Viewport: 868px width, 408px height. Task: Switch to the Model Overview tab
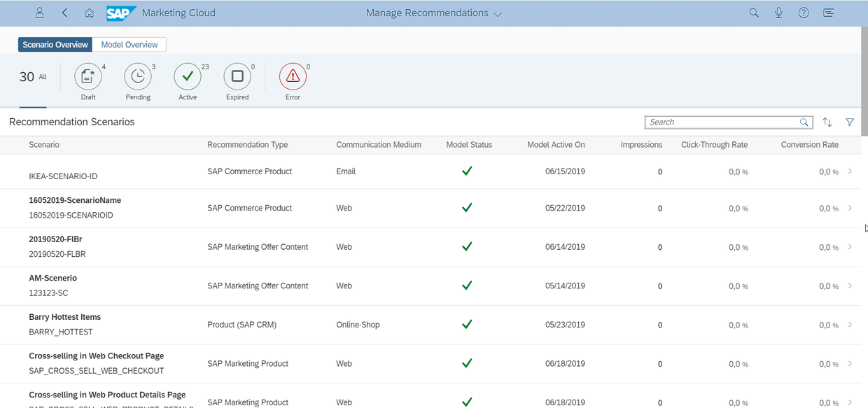(x=129, y=45)
